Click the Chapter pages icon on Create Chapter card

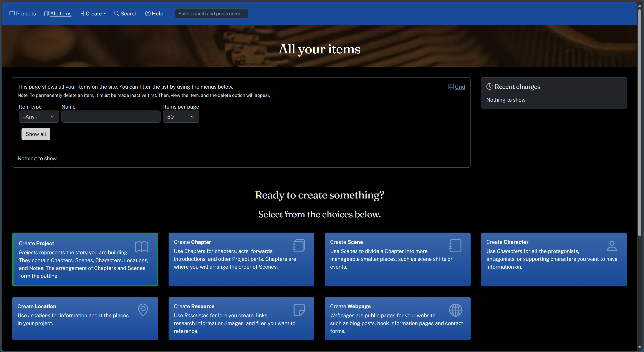pos(299,246)
